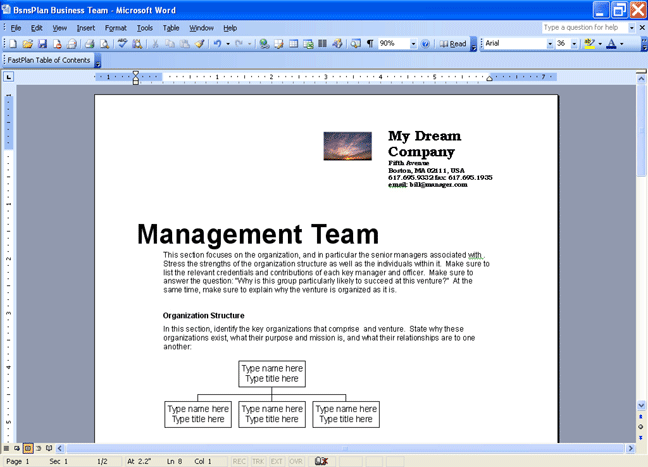Image resolution: width=648 pixels, height=467 pixels.
Task: Switch to Read layout view
Action: click(453, 44)
